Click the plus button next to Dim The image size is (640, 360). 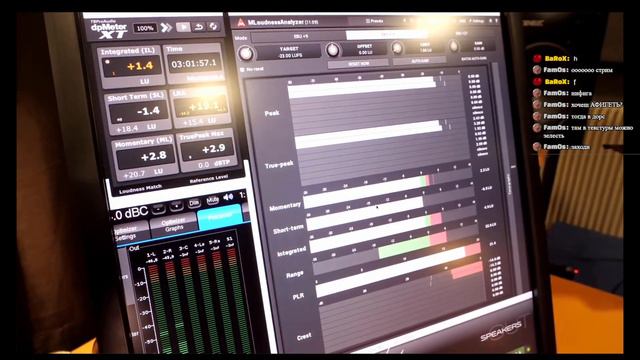coord(176,206)
